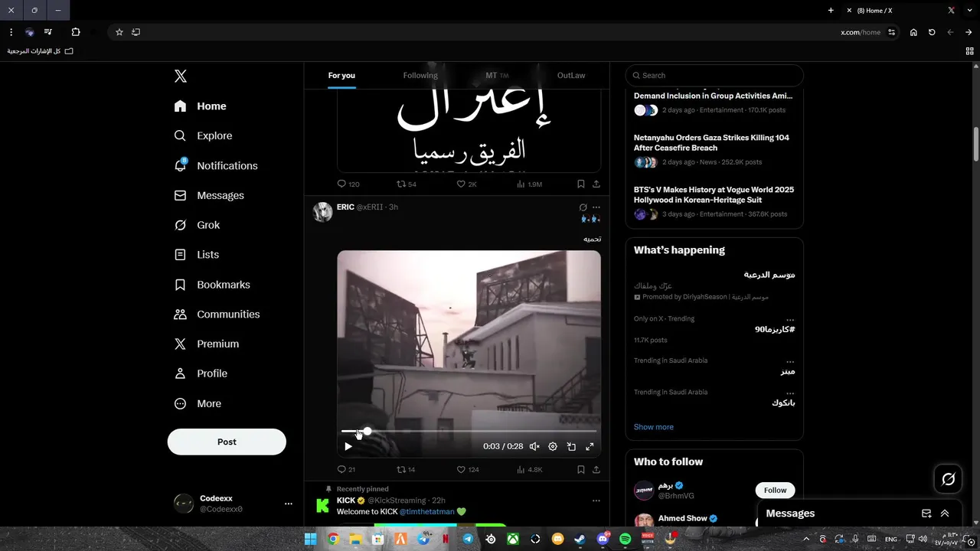Image resolution: width=980 pixels, height=551 pixels.
Task: Open the @timthetatman mention link
Action: coord(427,511)
